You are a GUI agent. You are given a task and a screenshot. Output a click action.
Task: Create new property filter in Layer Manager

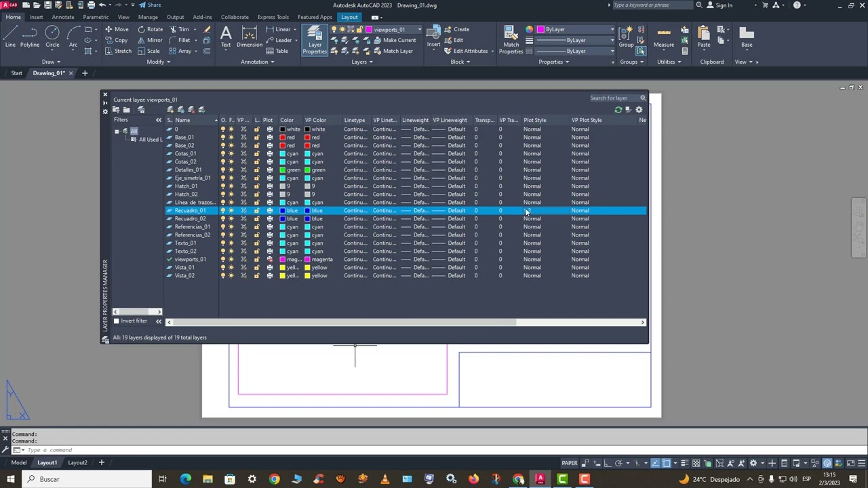[117, 110]
